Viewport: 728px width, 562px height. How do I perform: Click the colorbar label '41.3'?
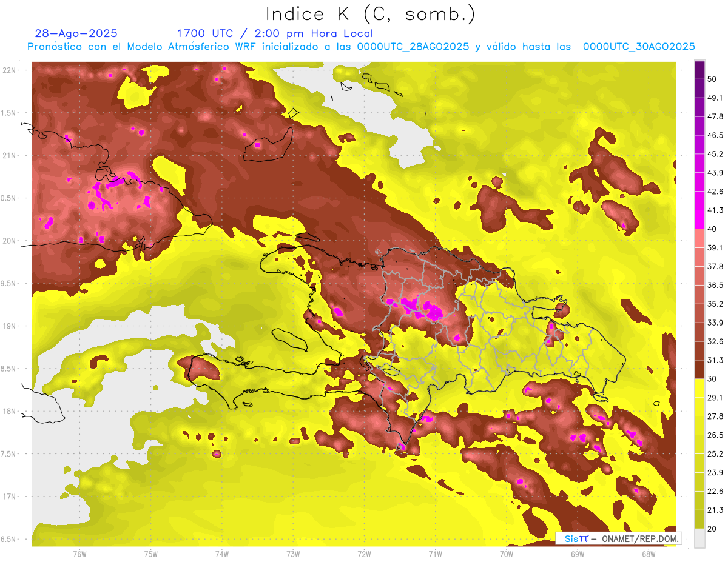pyautogui.click(x=715, y=210)
